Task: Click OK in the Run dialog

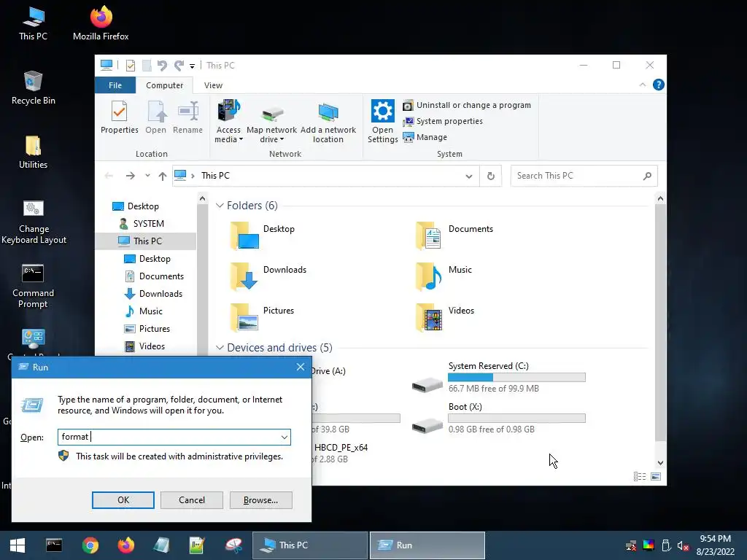Action: (x=123, y=500)
